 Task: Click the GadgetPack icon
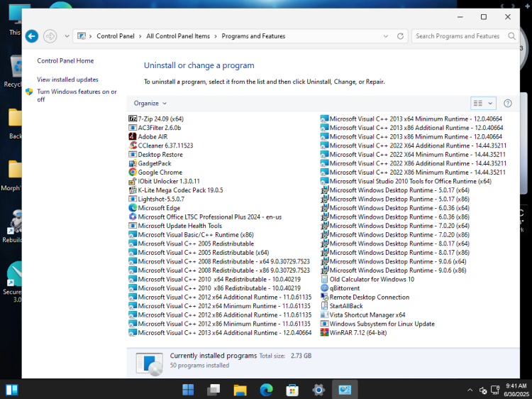click(x=133, y=163)
